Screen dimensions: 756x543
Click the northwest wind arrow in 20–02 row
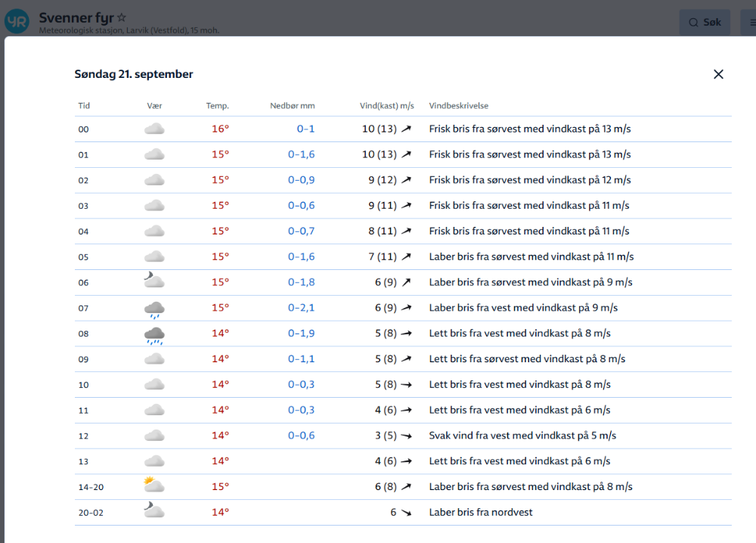[x=407, y=513]
